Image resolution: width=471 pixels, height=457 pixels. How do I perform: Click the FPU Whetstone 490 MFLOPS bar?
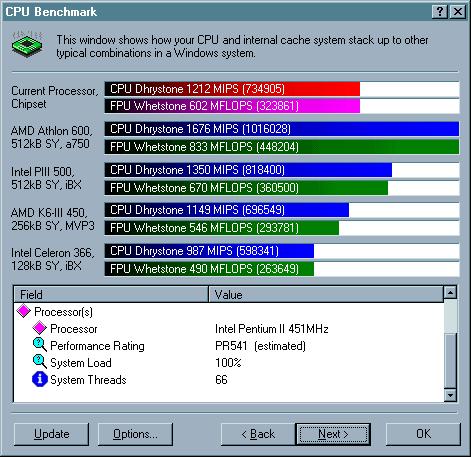209,269
